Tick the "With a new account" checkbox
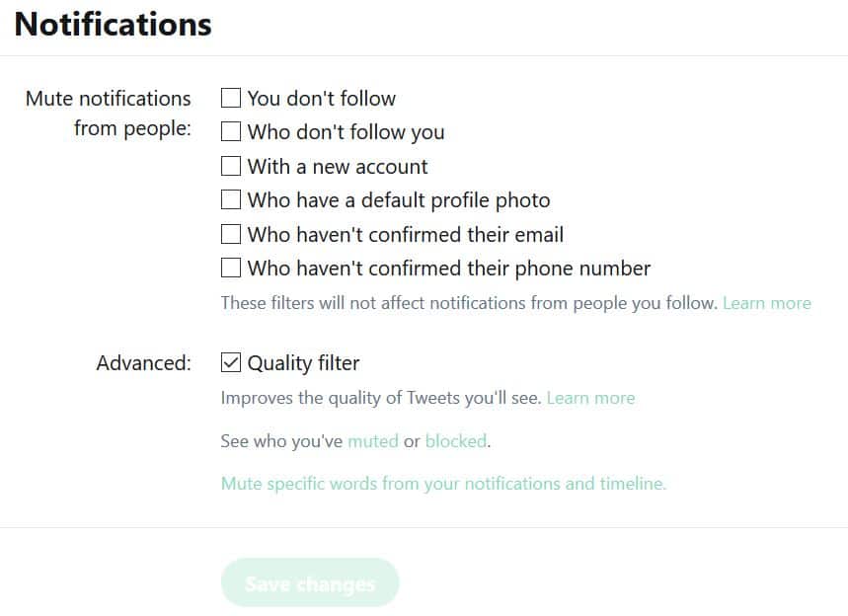The height and width of the screenshot is (616, 848). click(x=231, y=166)
